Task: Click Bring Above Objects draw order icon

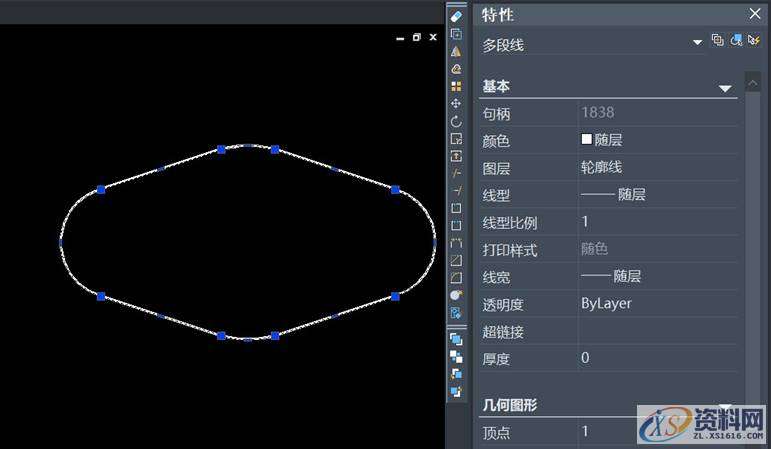Action: click(456, 374)
